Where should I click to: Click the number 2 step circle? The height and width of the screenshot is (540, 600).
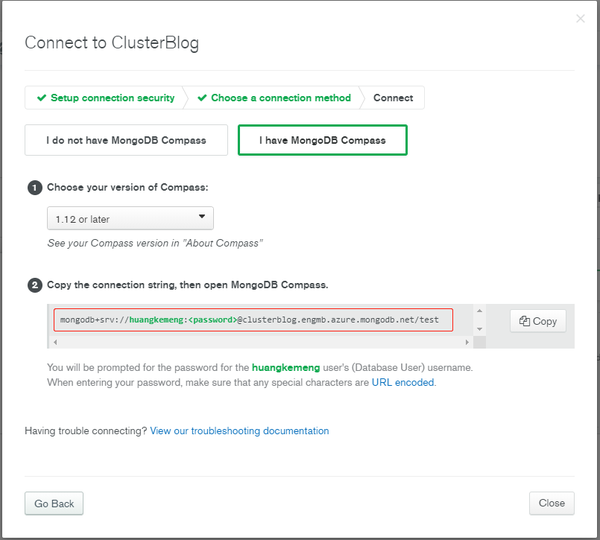click(35, 285)
